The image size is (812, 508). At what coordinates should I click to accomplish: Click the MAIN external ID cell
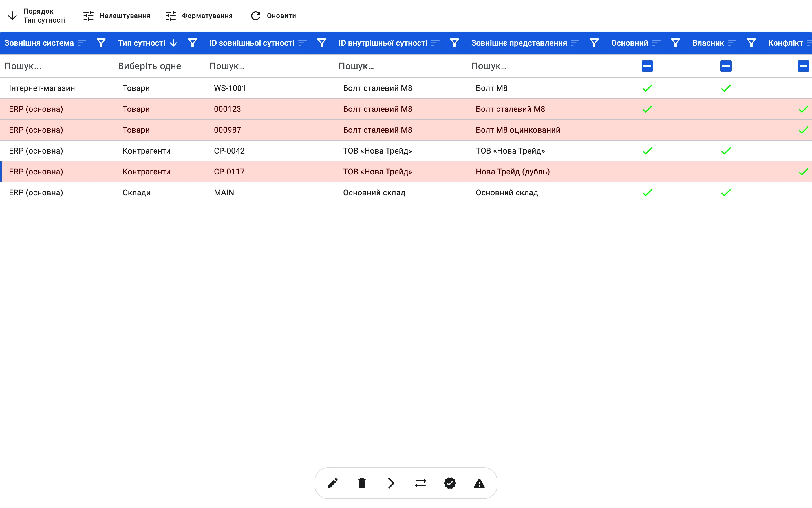tap(224, 192)
